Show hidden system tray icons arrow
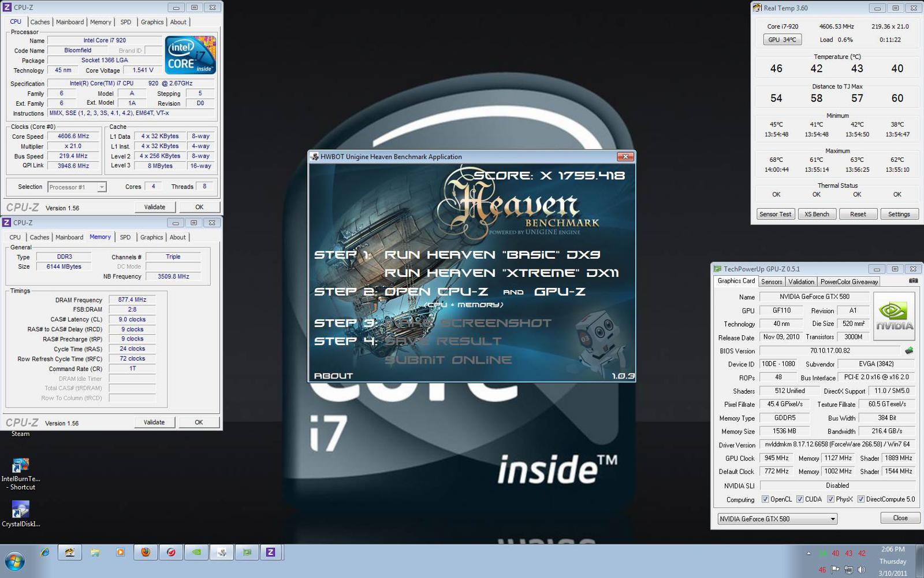Viewport: 924px width, 578px height. point(808,554)
